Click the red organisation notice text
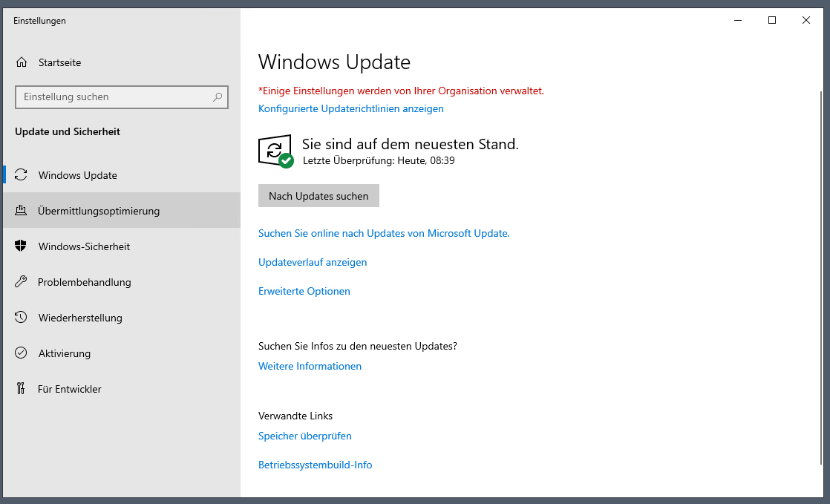Image resolution: width=830 pixels, height=504 pixels. [x=401, y=91]
